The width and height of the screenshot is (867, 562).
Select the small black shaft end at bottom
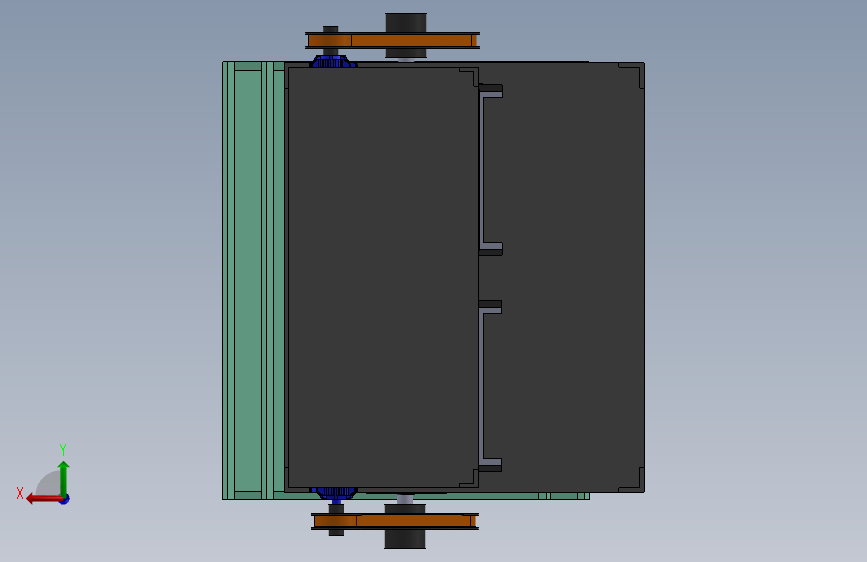point(336,532)
